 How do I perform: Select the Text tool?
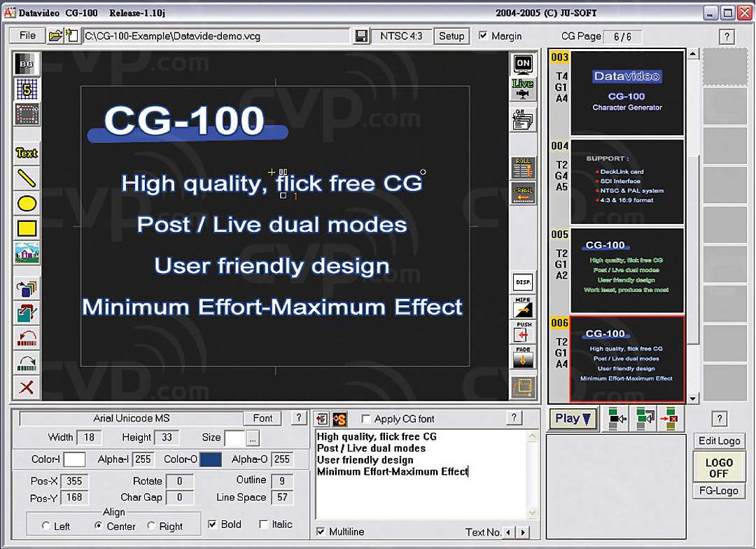[x=26, y=153]
